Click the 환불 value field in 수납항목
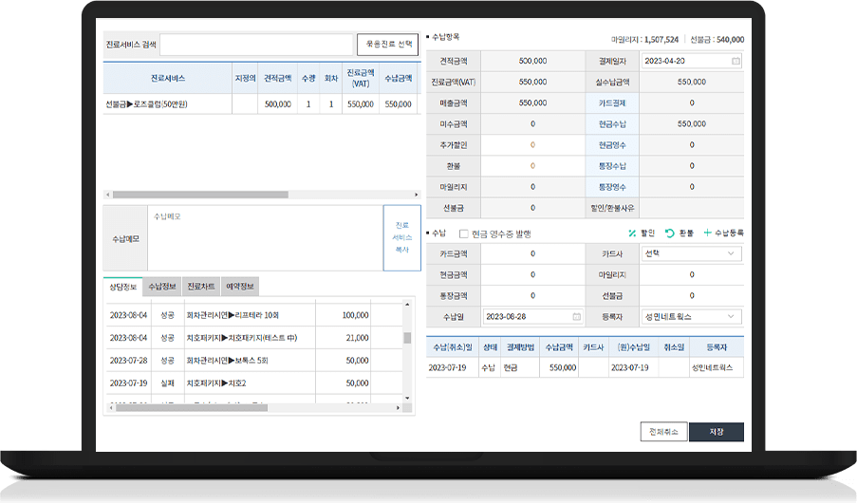857x504 pixels. pyautogui.click(x=532, y=166)
